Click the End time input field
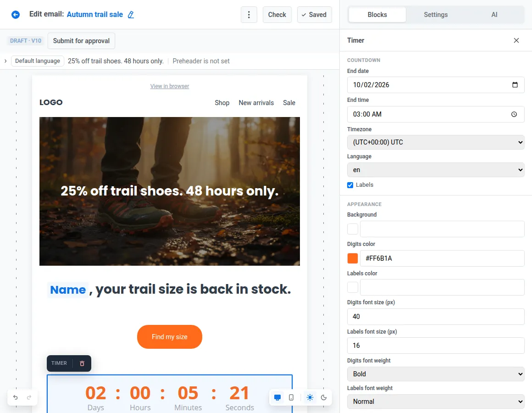Image resolution: width=532 pixels, height=413 pixels. click(x=436, y=114)
